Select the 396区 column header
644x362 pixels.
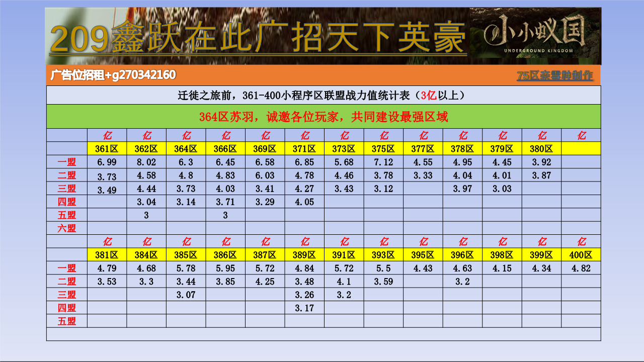tap(462, 255)
